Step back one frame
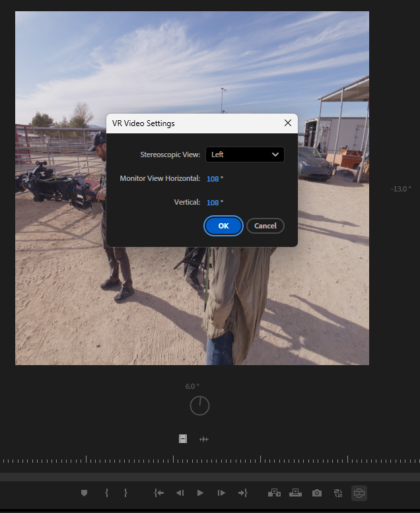 tap(180, 493)
